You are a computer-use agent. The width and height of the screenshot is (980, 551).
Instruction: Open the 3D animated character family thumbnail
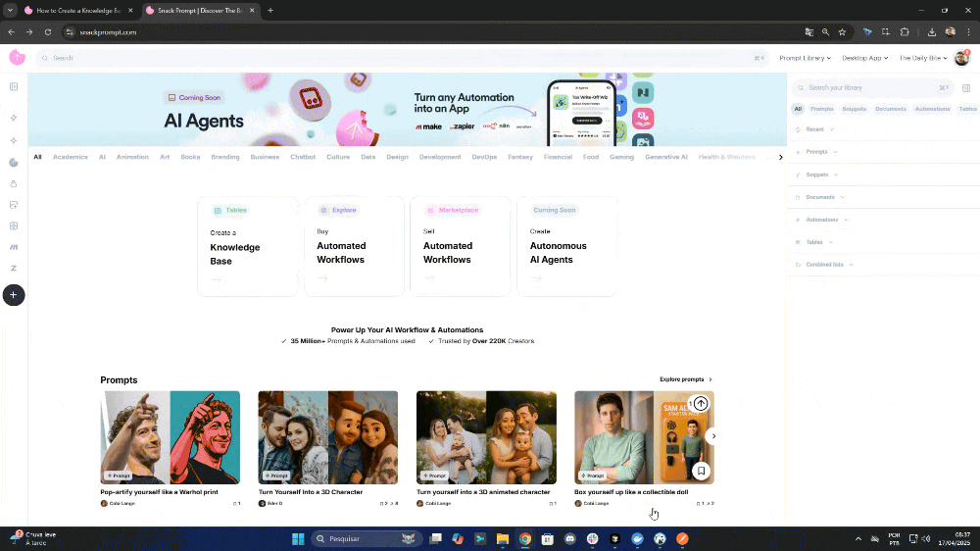point(486,438)
